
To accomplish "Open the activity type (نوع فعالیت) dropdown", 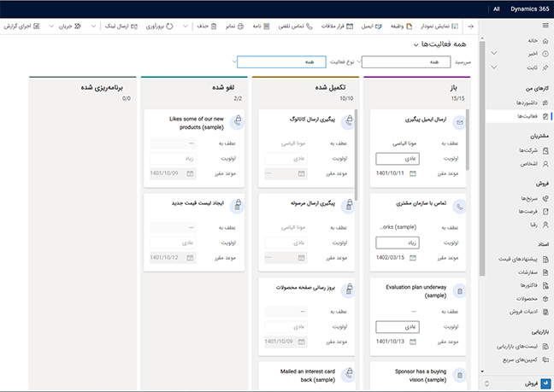I will pyautogui.click(x=298, y=61).
